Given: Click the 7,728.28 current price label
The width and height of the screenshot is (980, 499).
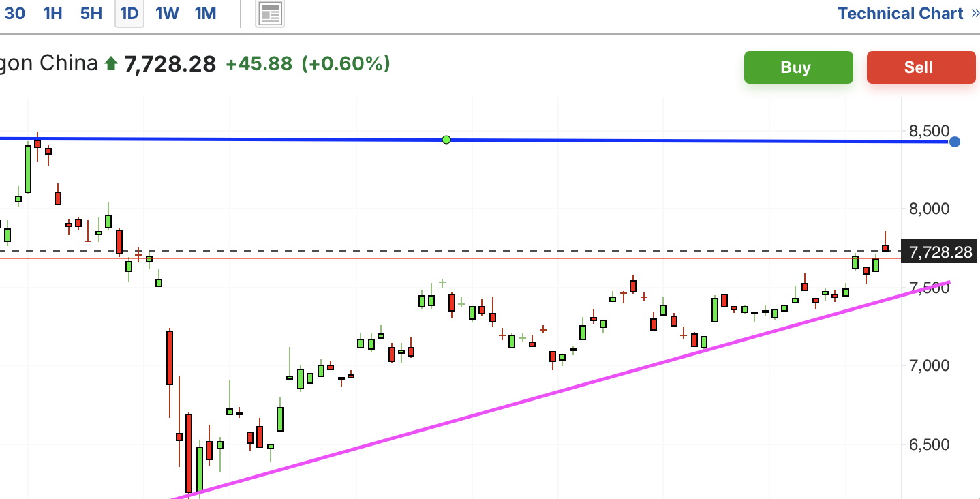Looking at the screenshot, I should tap(939, 252).
